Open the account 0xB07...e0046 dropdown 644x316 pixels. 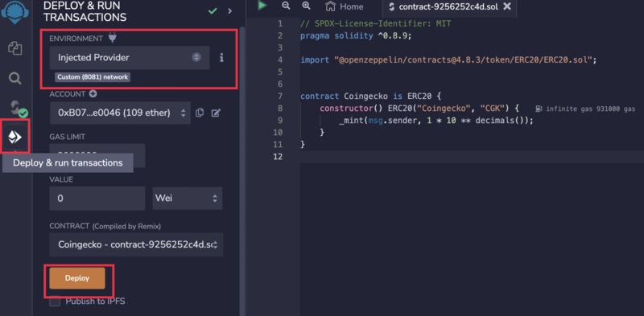(120, 113)
